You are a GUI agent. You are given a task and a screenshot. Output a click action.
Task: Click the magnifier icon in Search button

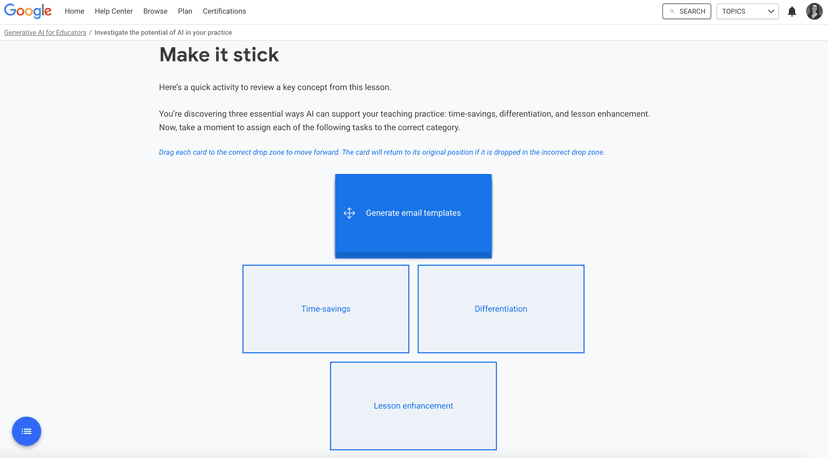(x=672, y=11)
